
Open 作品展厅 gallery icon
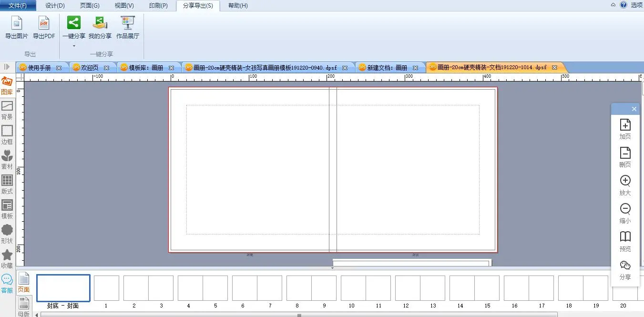coord(128,23)
